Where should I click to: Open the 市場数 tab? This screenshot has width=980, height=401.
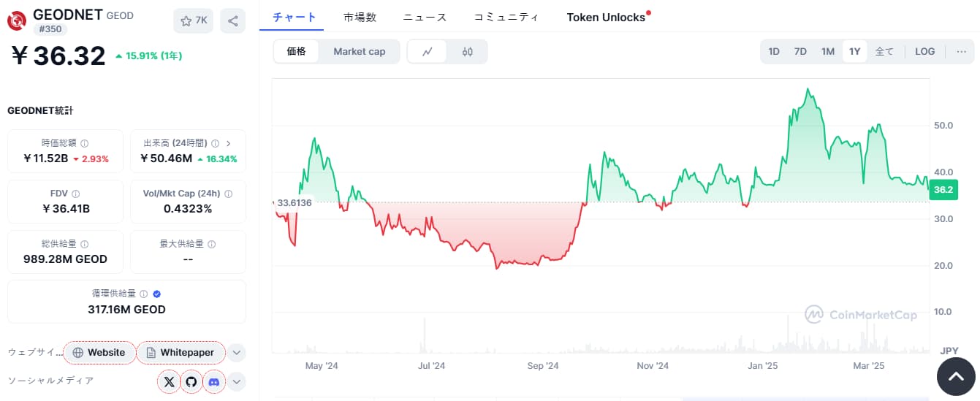360,17
